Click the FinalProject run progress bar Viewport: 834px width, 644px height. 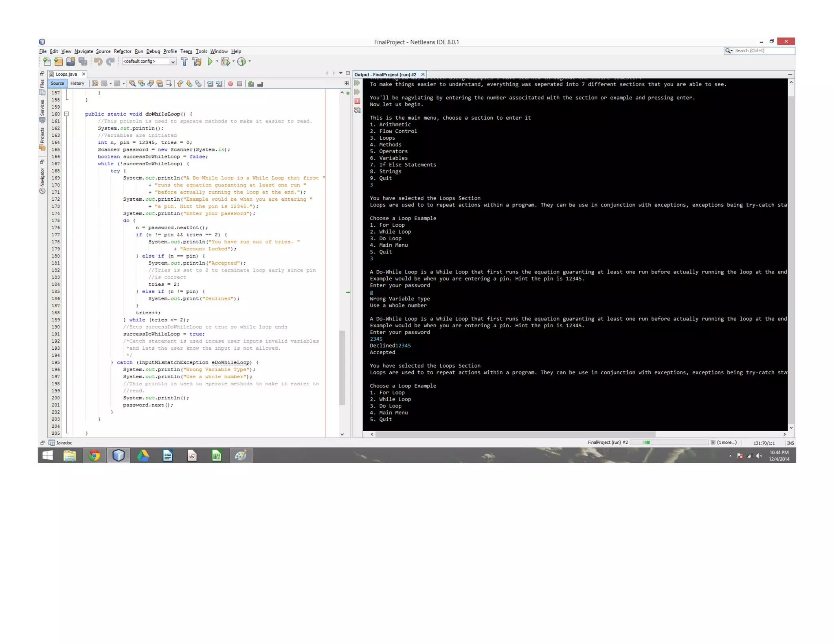point(669,442)
